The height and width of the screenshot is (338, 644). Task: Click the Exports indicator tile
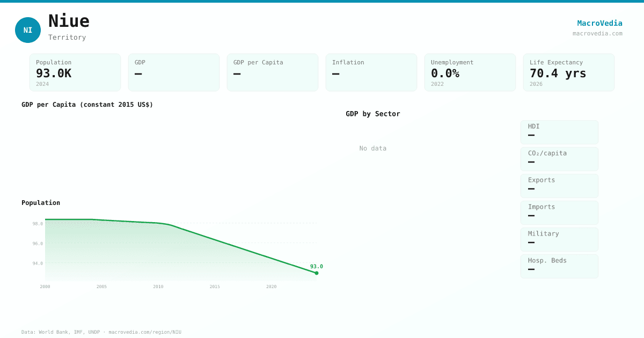[559, 186]
